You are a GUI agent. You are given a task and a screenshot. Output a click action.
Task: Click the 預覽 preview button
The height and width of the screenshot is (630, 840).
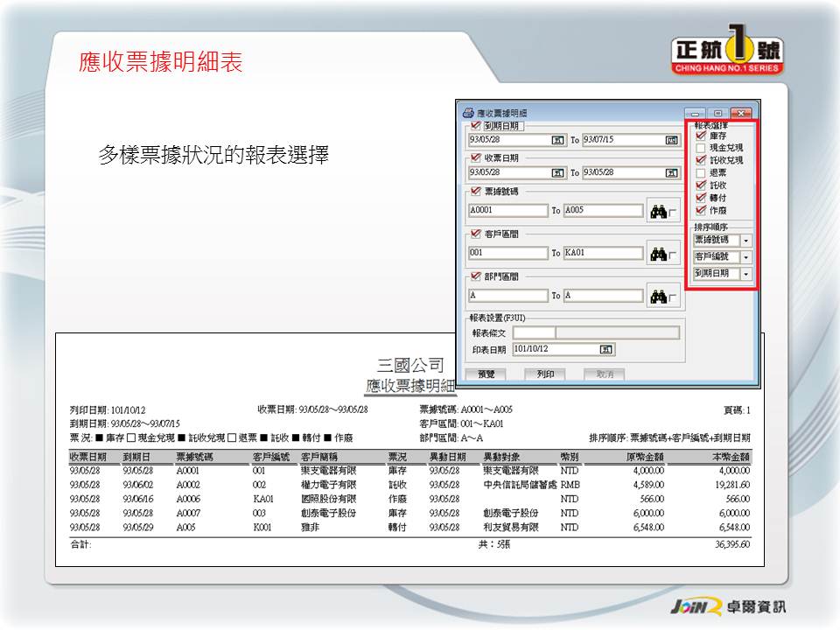485,374
